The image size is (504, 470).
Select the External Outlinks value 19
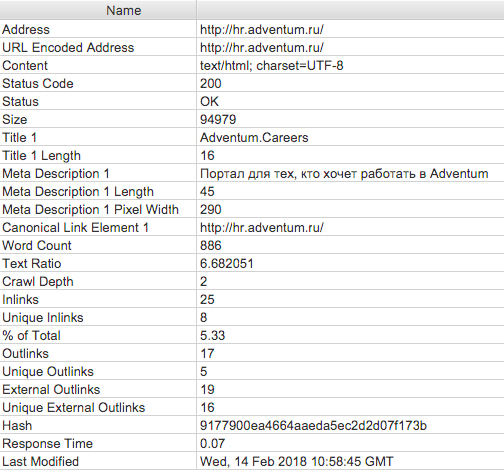[207, 390]
